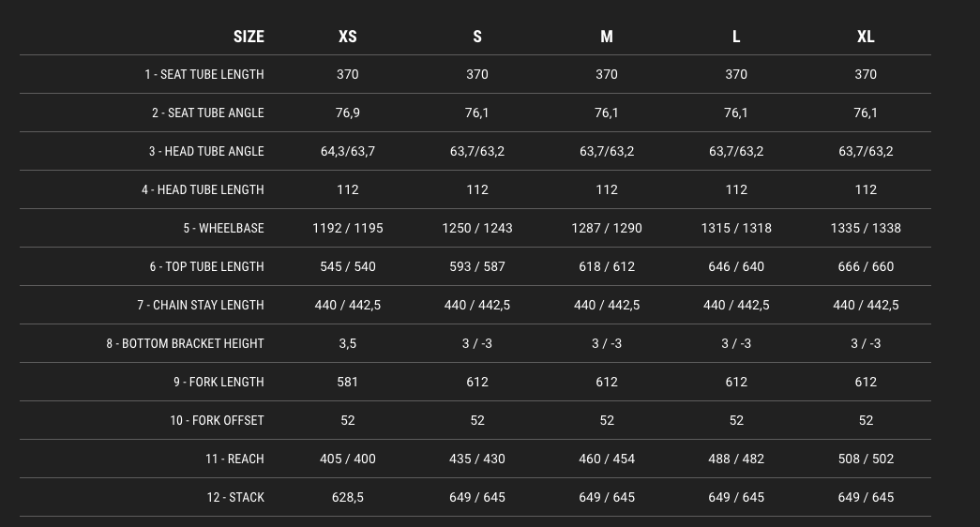Select the S size column header
This screenshot has height=527, width=980.
[x=477, y=37]
